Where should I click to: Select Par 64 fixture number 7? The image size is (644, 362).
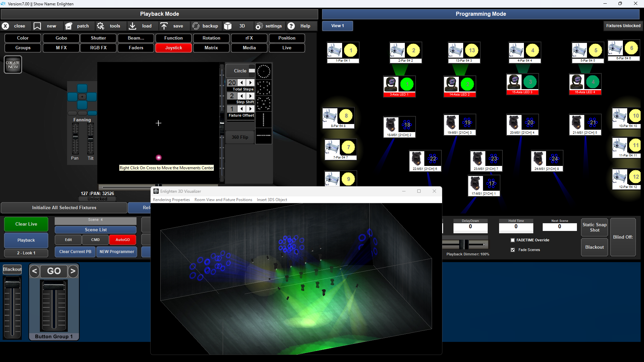tap(340, 149)
